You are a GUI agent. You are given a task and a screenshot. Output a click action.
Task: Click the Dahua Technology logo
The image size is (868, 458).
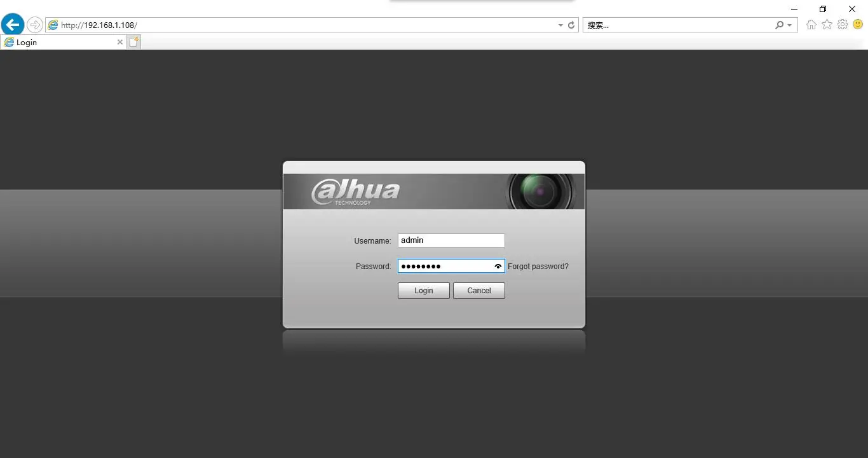pyautogui.click(x=355, y=191)
